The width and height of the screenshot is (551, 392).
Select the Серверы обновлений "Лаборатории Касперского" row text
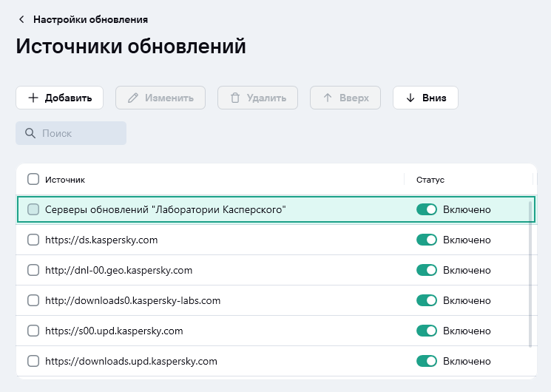tap(165, 209)
